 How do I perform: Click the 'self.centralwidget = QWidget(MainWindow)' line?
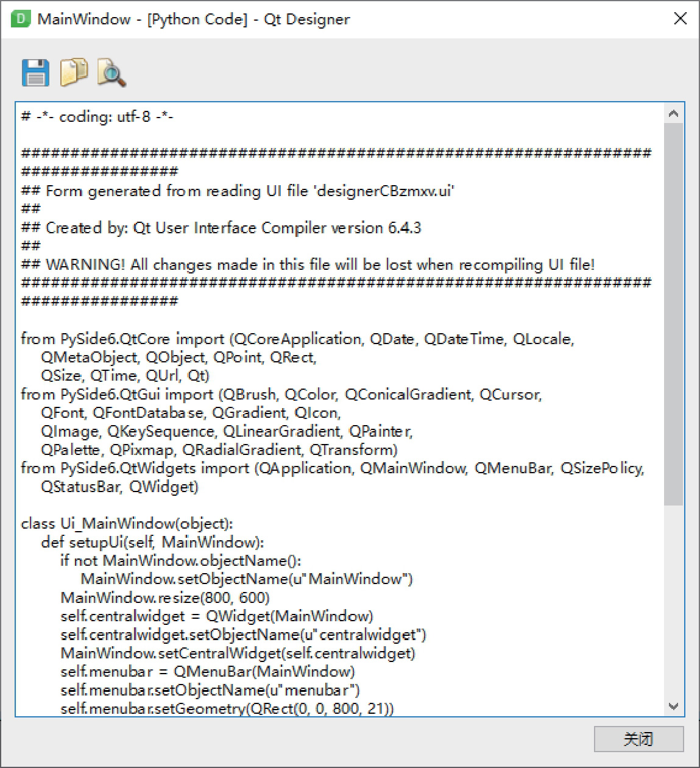click(x=217, y=616)
